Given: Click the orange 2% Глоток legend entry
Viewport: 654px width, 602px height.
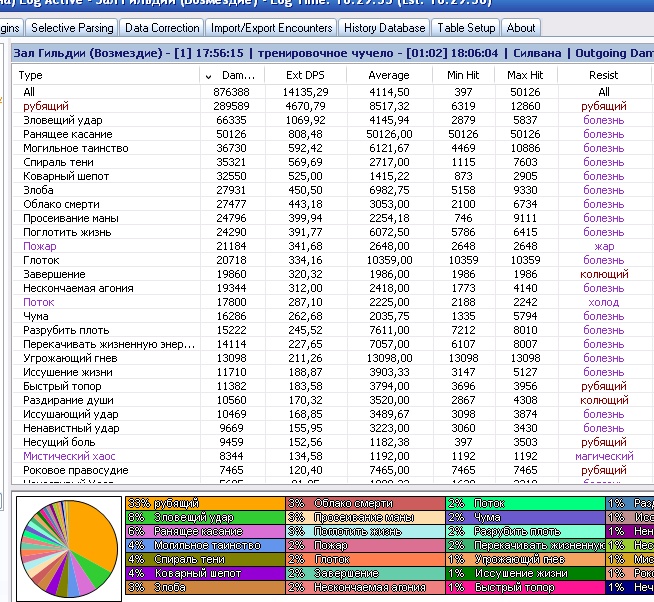Looking at the screenshot, I should click(x=365, y=559).
